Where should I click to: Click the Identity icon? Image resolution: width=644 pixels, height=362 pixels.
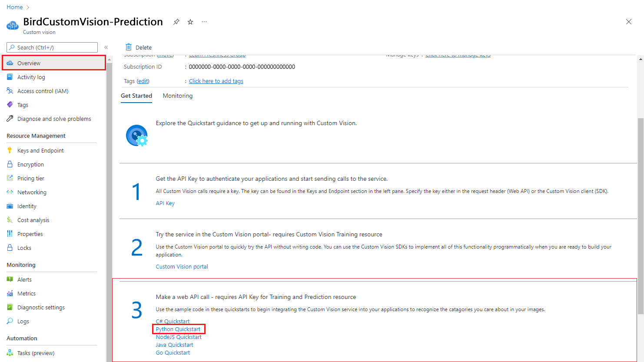coord(10,206)
